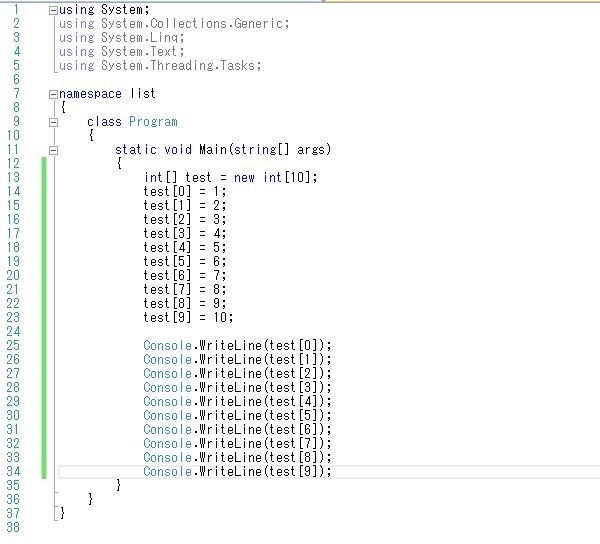Click 'using System.Threading.Tasks;' text

click(160, 66)
